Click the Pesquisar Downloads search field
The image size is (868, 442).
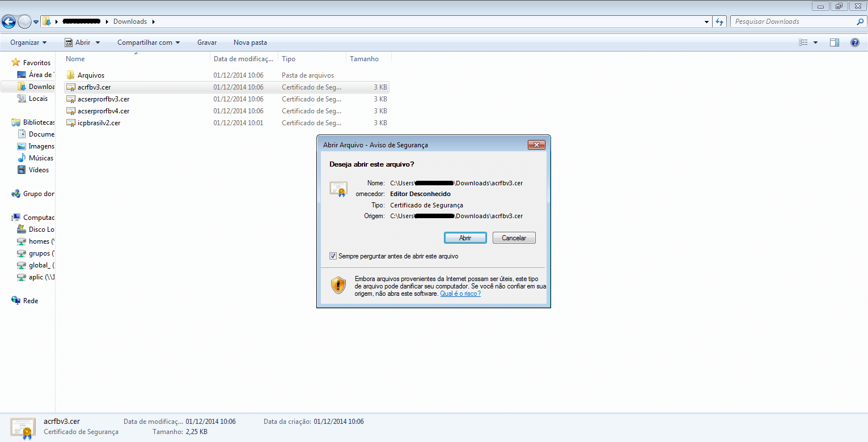pyautogui.click(x=794, y=22)
